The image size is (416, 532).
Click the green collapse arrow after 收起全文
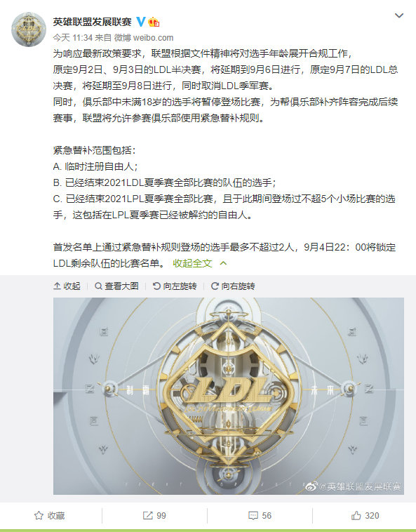pos(223,263)
